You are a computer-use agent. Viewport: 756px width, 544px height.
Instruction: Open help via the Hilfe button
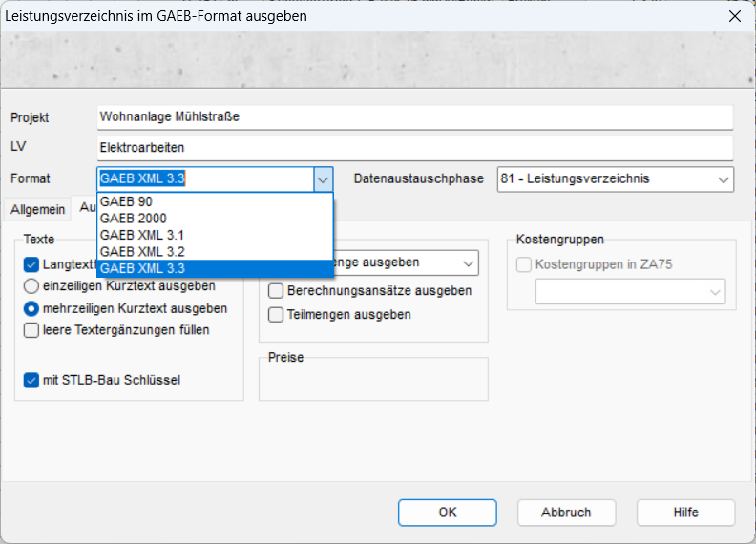click(x=685, y=513)
